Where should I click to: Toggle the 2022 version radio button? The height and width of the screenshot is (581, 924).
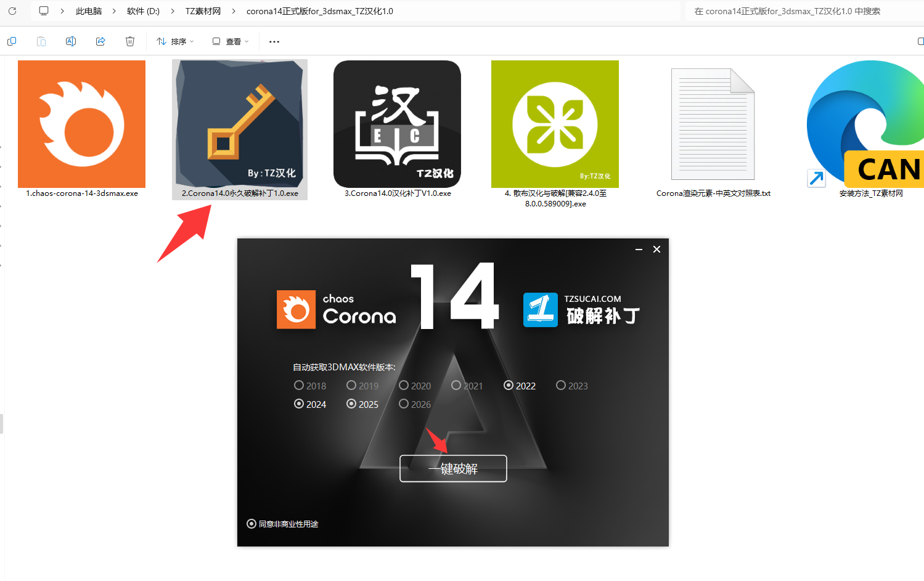pyautogui.click(x=509, y=386)
